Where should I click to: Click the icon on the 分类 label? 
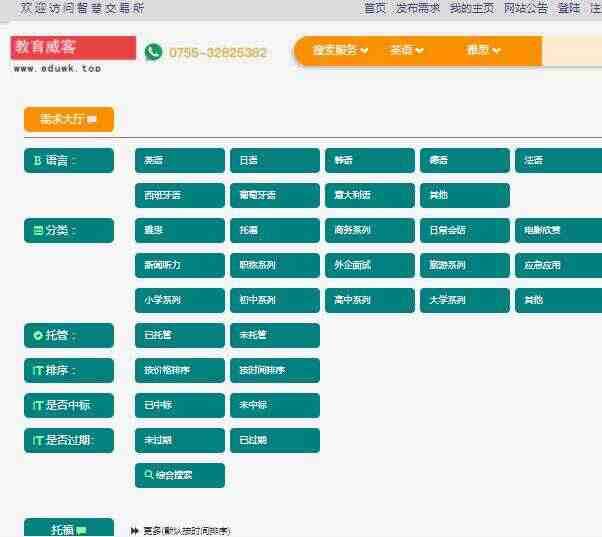(38, 230)
